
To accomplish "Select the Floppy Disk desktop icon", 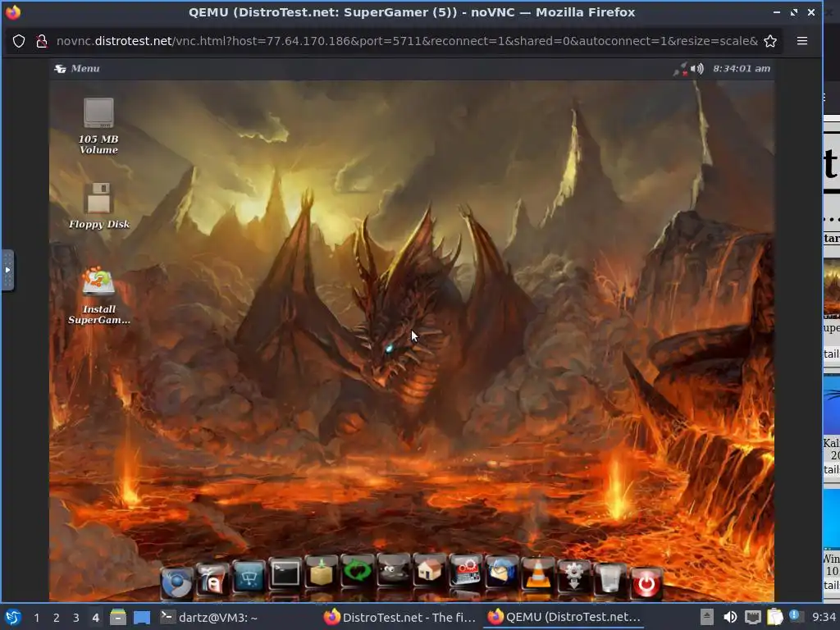I will (98, 206).
